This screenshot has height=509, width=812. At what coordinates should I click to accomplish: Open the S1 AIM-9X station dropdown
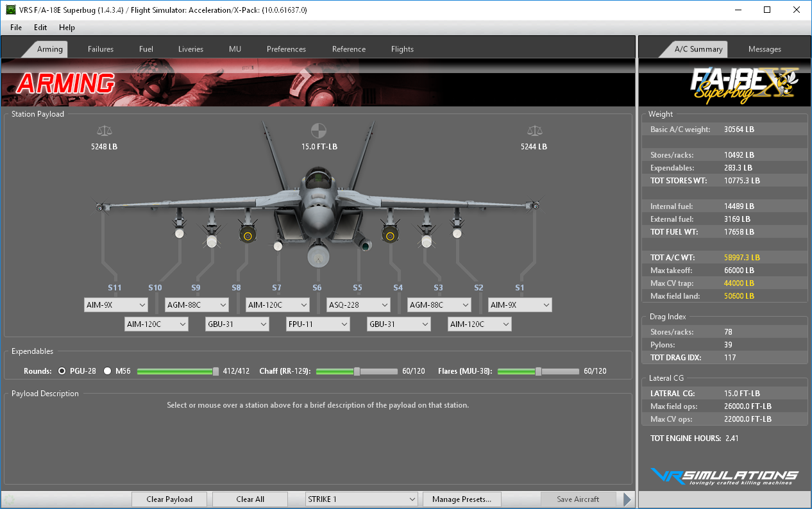click(x=520, y=305)
